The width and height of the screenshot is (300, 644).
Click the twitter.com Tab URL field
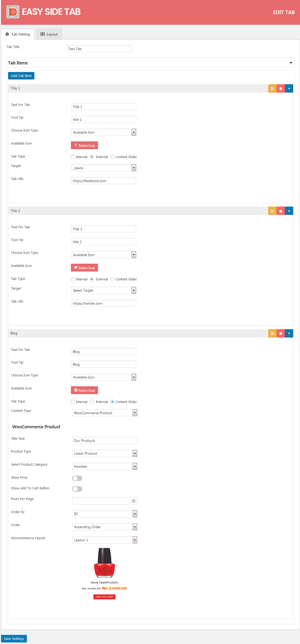[103, 303]
